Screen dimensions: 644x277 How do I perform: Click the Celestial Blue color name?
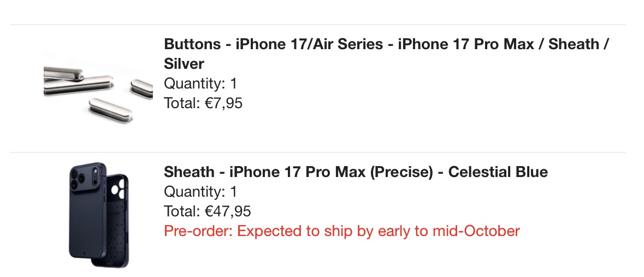click(x=498, y=172)
